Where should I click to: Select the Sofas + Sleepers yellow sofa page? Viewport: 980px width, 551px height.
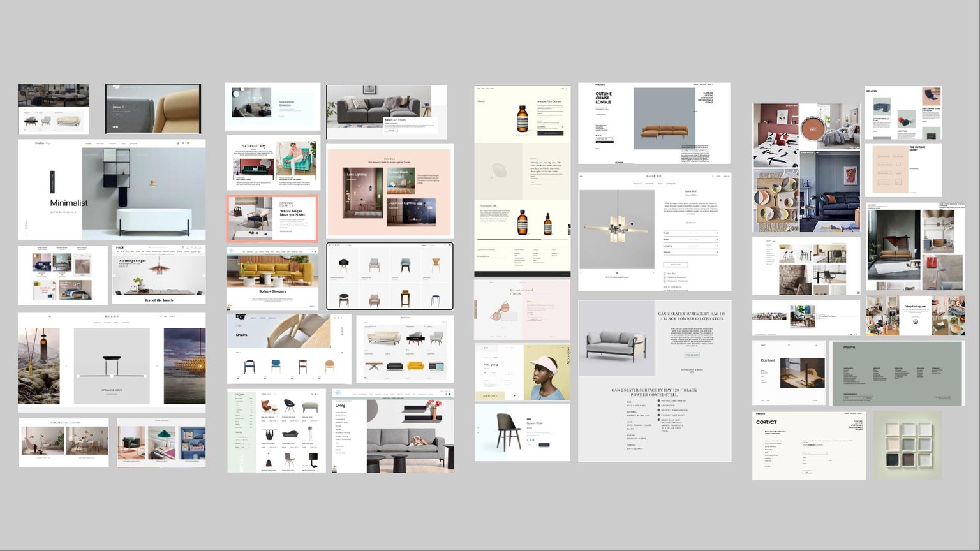(x=272, y=279)
